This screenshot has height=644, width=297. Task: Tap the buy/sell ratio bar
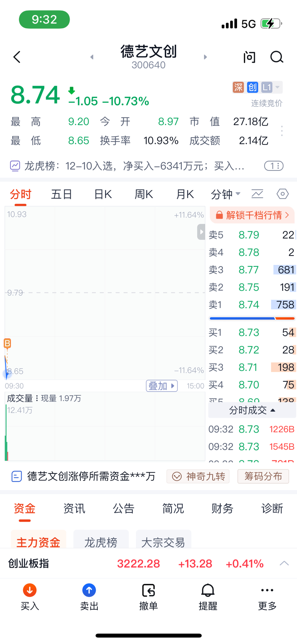[x=252, y=318]
